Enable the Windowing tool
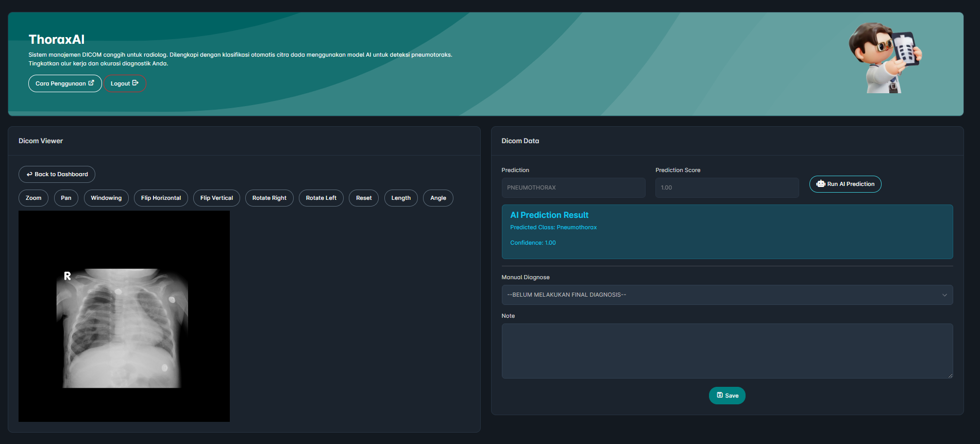The width and height of the screenshot is (980, 444). (x=106, y=198)
